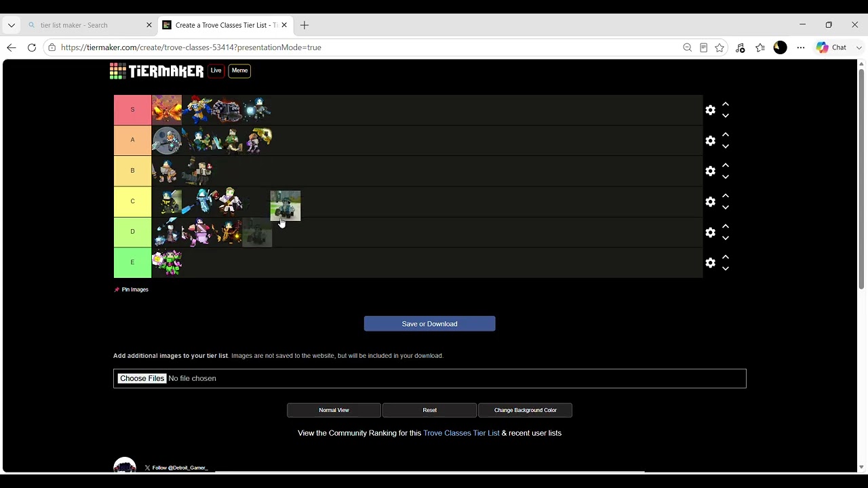This screenshot has width=868, height=488.
Task: Select the moon-background class in A tier
Action: 167,140
